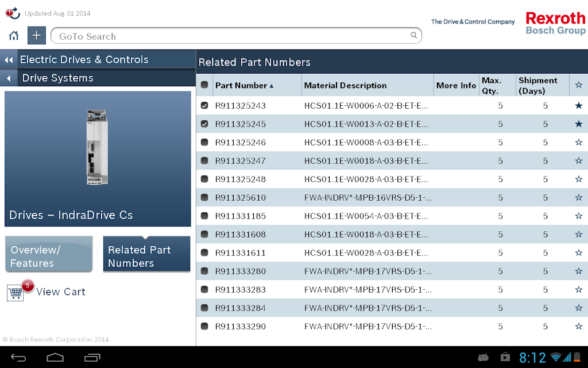Go back to Drive Systems
The width and height of the screenshot is (588, 368).
98,78
